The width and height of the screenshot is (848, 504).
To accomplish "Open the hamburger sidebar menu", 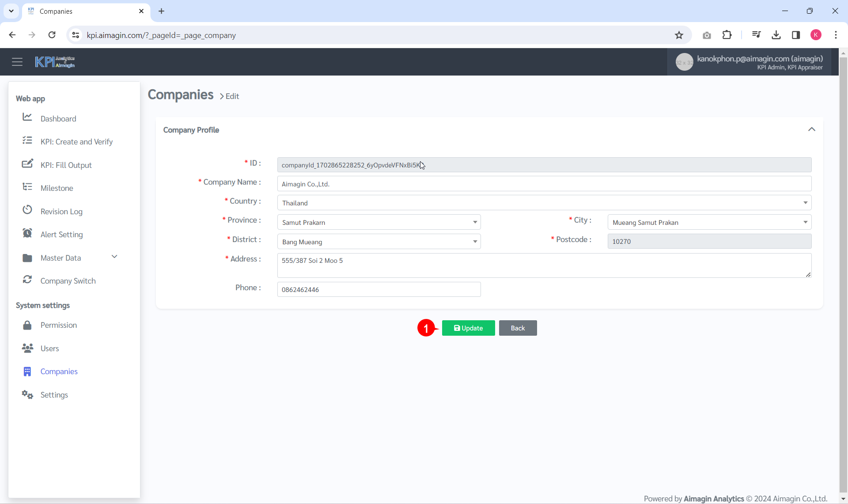I will click(x=17, y=62).
